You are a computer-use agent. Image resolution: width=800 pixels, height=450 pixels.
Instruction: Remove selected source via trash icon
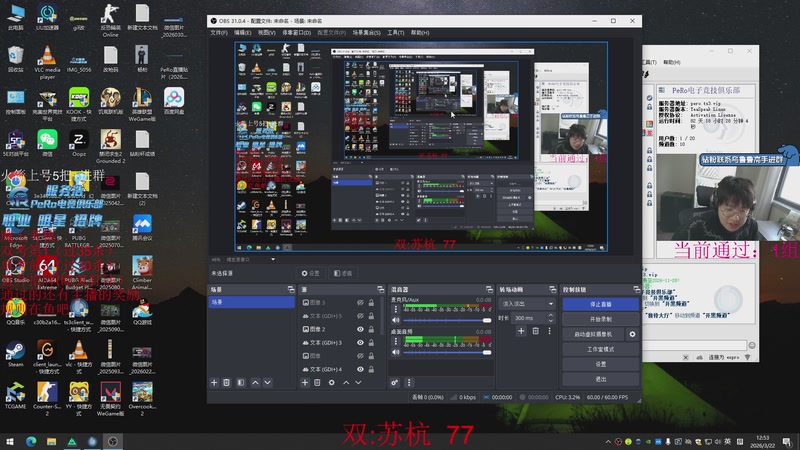[317, 382]
